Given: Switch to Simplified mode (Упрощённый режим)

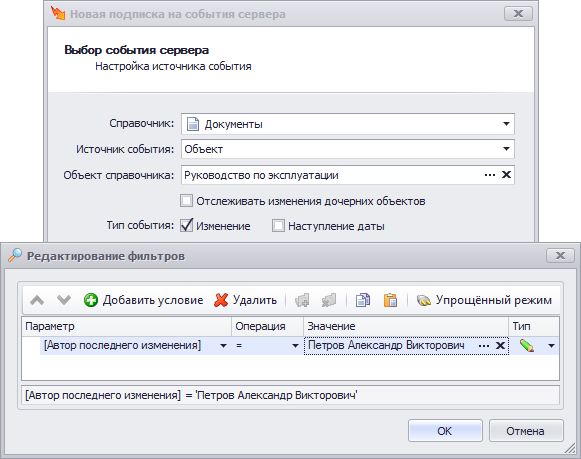Looking at the screenshot, I should [484, 300].
